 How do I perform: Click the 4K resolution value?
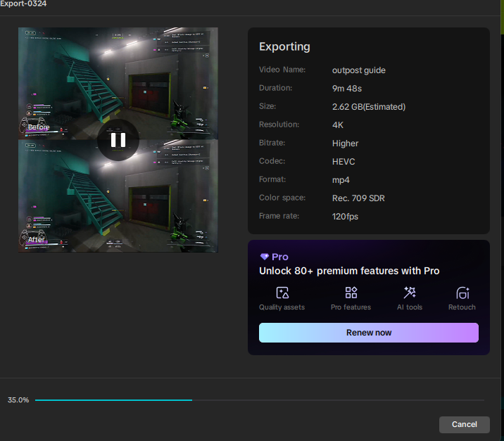pos(339,125)
